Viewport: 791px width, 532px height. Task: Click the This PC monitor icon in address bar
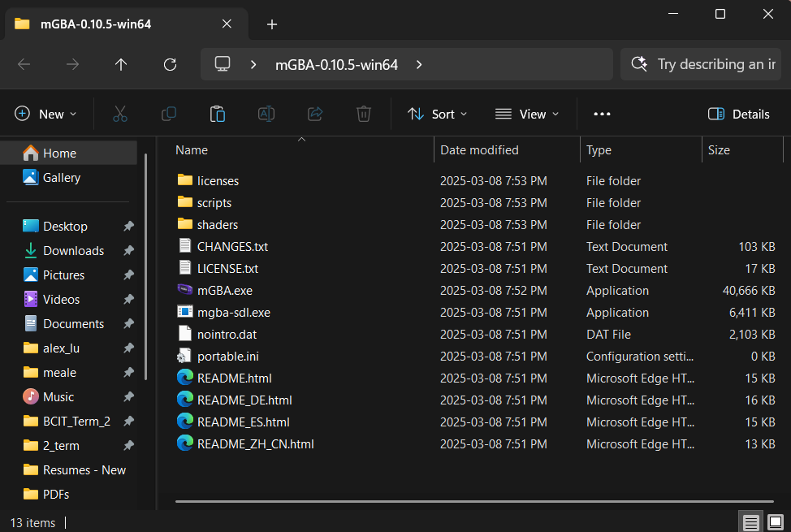[223, 64]
